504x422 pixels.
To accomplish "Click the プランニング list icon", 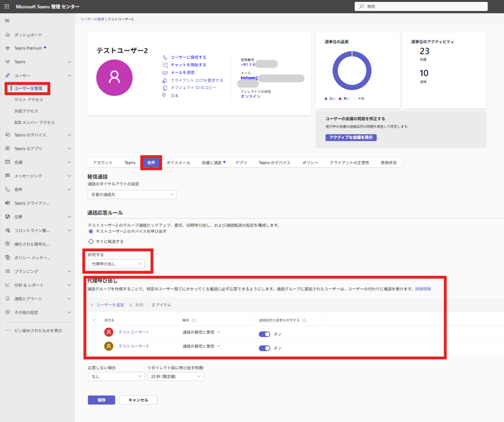I will [x=7, y=271].
